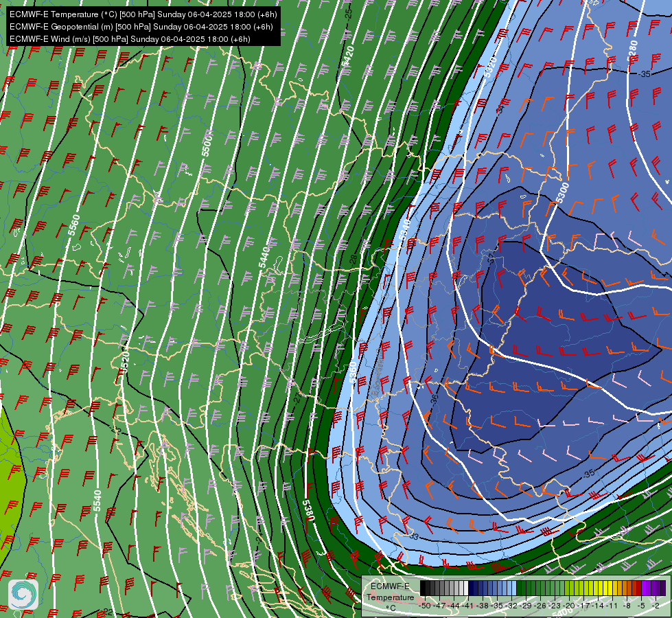Click the 5420 geopotential contour label
The image size is (672, 618).
349,56
